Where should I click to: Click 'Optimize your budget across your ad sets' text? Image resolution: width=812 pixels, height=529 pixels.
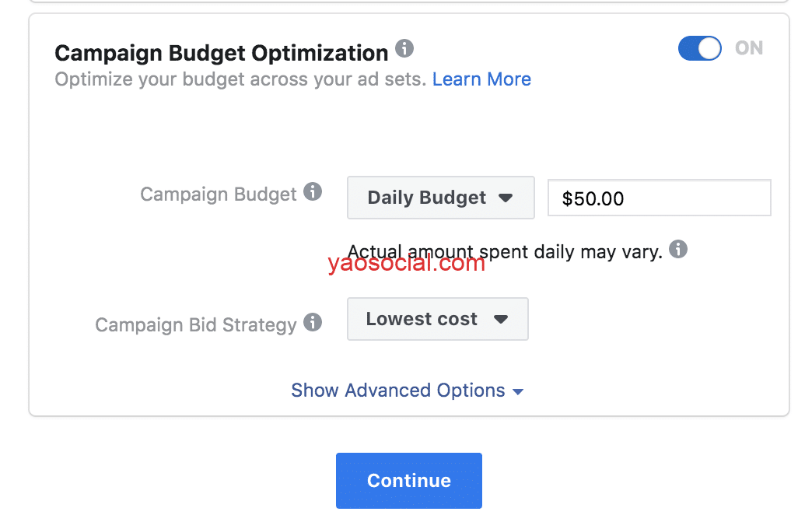point(240,79)
